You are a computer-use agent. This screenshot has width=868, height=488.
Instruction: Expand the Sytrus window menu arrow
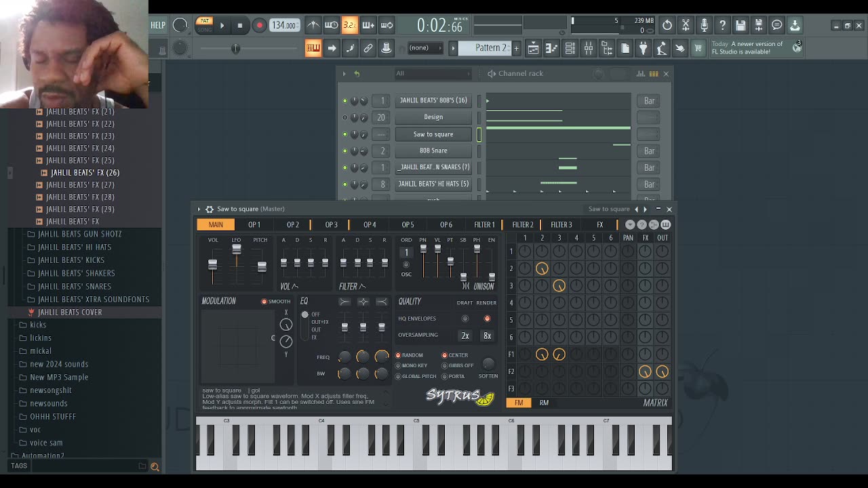pyautogui.click(x=199, y=209)
